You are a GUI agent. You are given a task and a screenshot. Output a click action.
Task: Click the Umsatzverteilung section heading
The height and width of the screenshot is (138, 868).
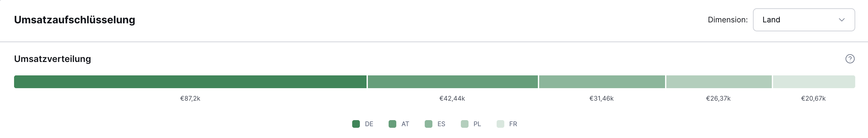pyautogui.click(x=52, y=59)
